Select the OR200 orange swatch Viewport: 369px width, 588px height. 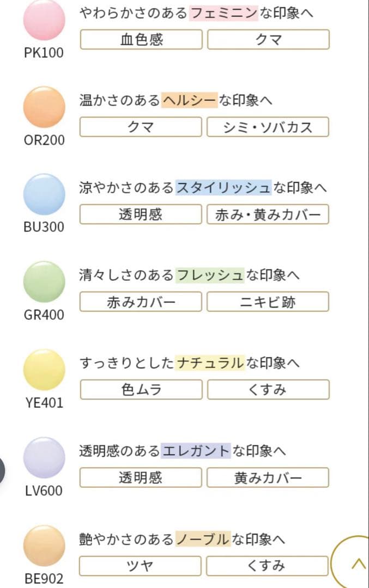coord(44,109)
